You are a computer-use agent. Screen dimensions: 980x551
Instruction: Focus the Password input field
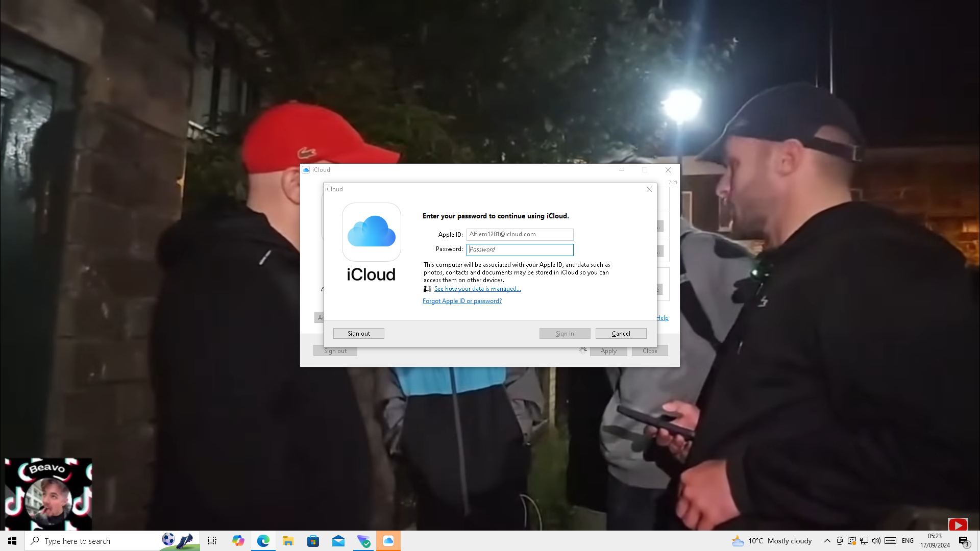(x=520, y=249)
